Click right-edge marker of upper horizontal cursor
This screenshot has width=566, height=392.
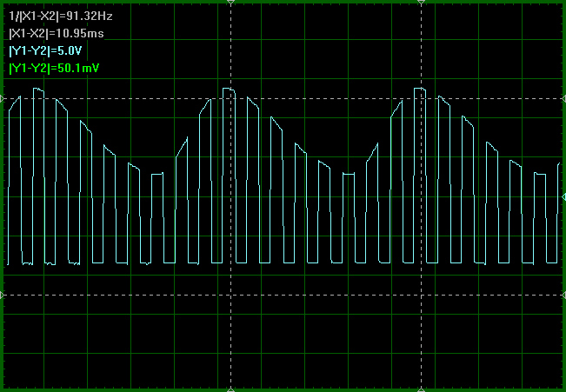click(x=562, y=98)
